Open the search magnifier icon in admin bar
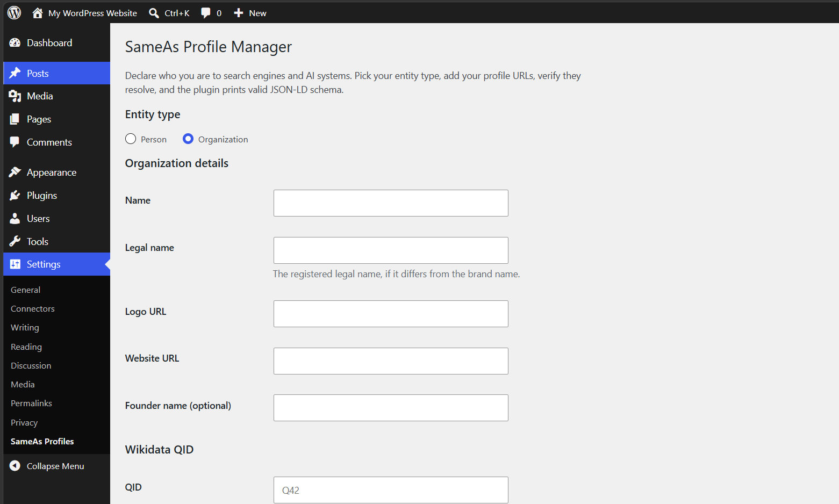This screenshot has width=839, height=504. (154, 13)
